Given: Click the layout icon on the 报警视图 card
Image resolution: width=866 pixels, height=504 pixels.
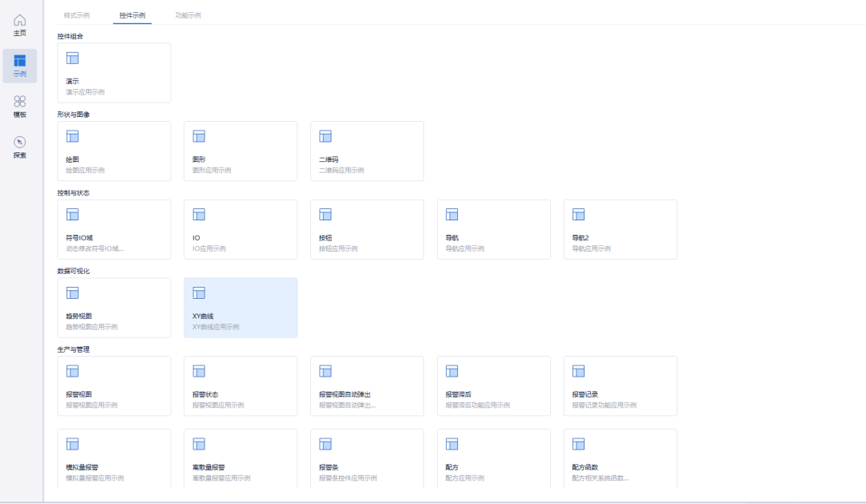Looking at the screenshot, I should [72, 372].
